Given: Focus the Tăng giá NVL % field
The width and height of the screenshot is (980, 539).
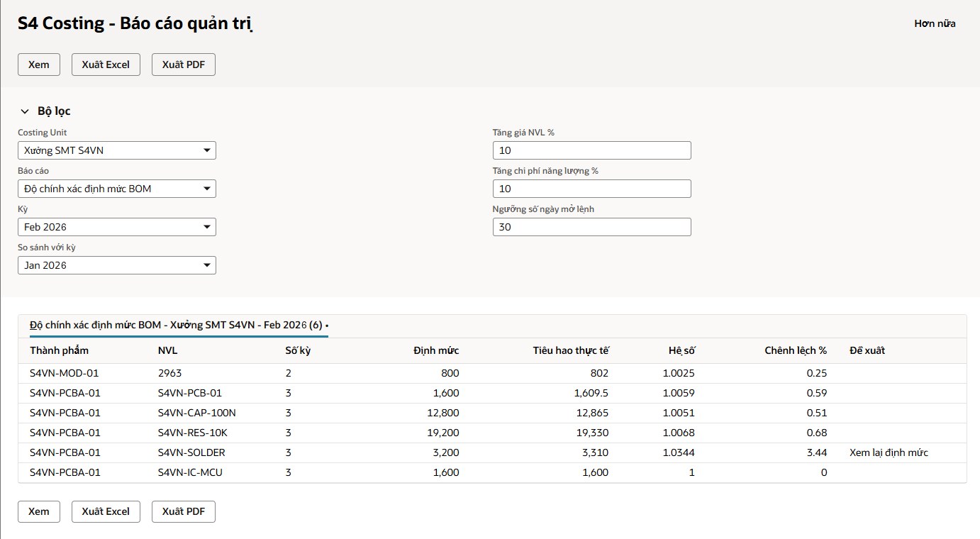Looking at the screenshot, I should coord(591,150).
